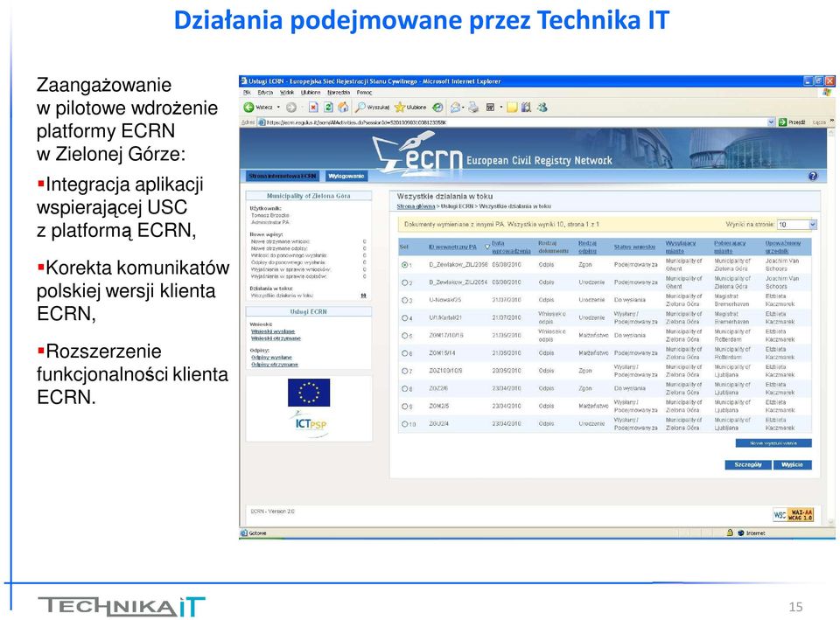Refresh the page with green arrows icon

point(328,107)
